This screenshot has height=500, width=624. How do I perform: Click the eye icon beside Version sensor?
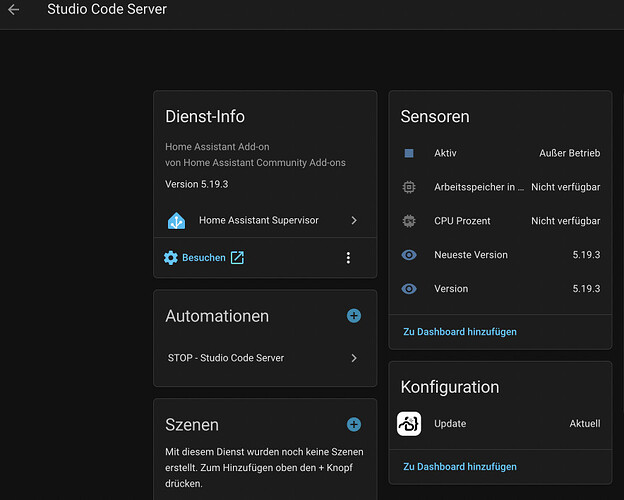(409, 289)
